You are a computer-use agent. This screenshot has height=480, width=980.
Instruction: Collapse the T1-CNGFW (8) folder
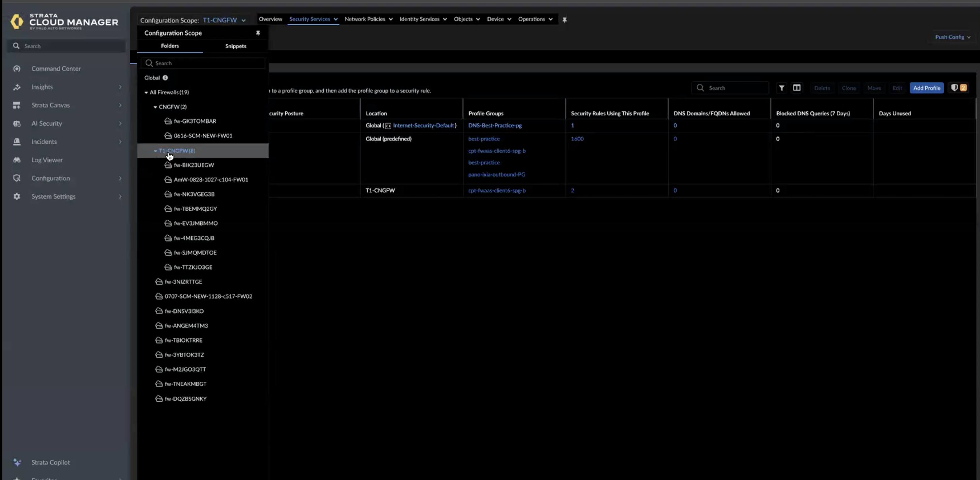[155, 151]
